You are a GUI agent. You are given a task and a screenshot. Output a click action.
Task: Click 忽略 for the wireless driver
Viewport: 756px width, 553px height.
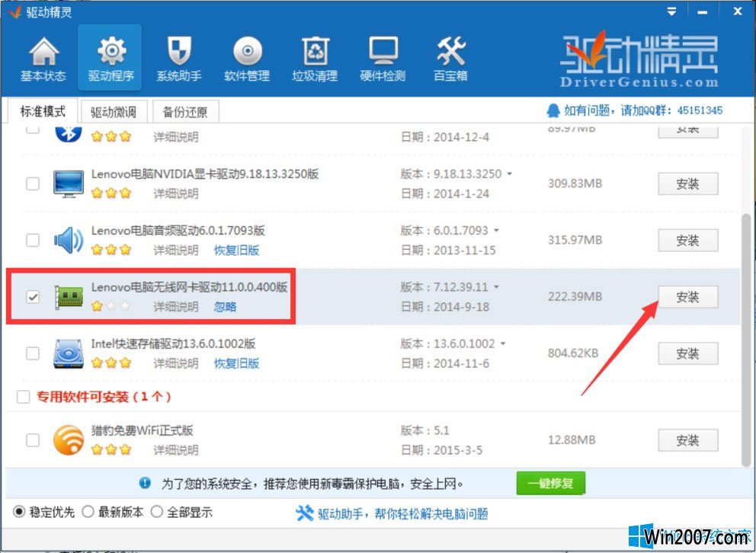tap(225, 307)
